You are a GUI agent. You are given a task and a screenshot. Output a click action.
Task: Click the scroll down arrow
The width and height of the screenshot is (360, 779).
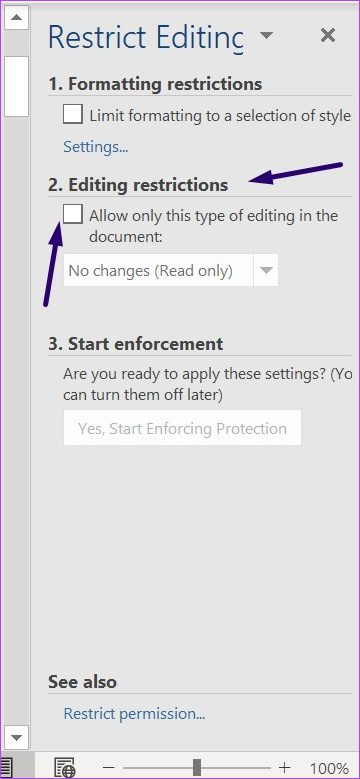point(16,737)
